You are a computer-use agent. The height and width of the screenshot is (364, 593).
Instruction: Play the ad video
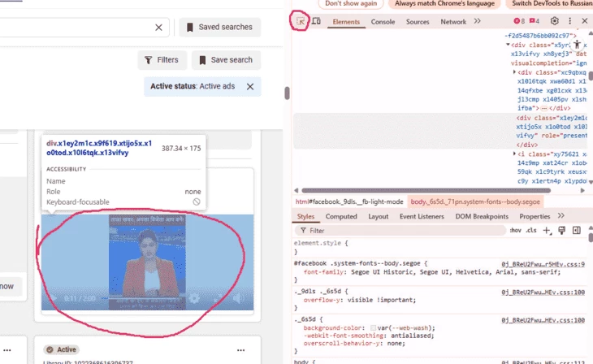53,298
